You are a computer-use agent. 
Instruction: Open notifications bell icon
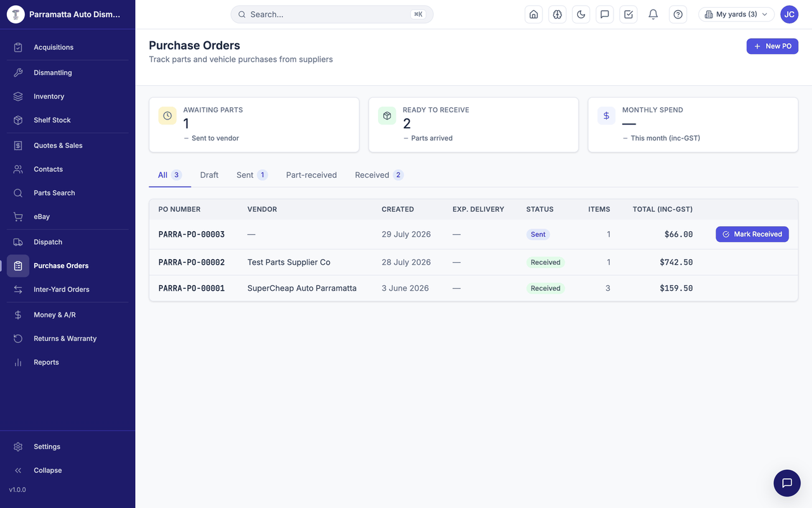[x=653, y=14]
